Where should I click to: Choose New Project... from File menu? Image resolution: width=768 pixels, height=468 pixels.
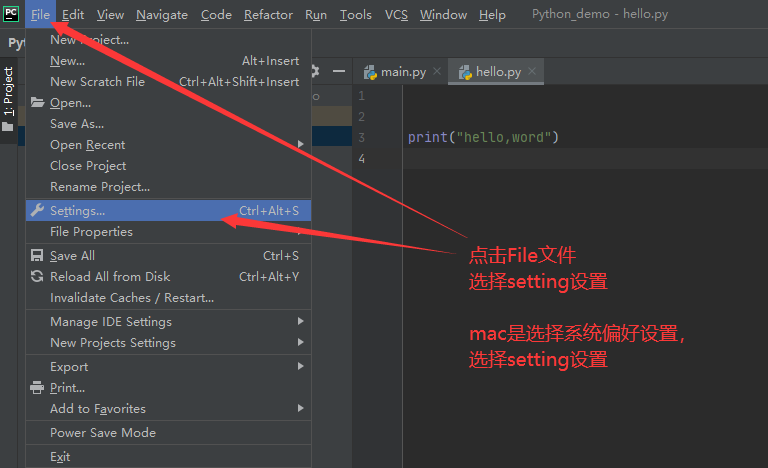pos(168,40)
